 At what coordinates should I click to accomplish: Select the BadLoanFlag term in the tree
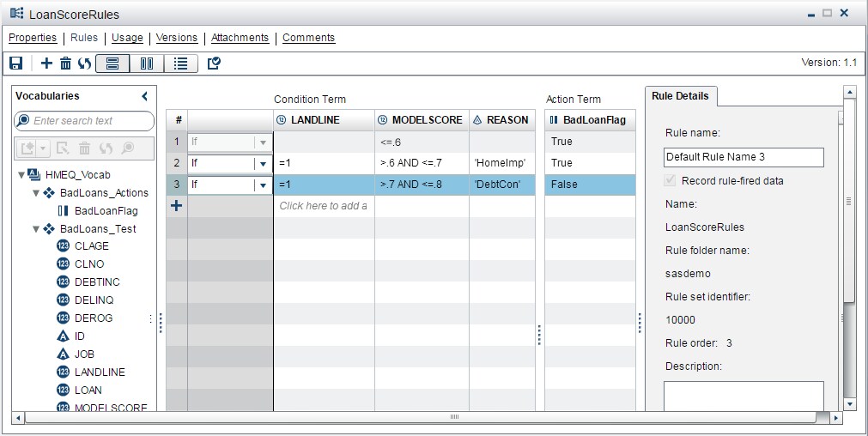106,211
